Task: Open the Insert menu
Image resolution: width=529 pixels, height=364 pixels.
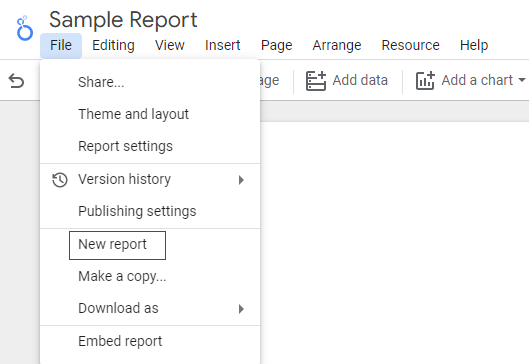Action: tap(223, 46)
